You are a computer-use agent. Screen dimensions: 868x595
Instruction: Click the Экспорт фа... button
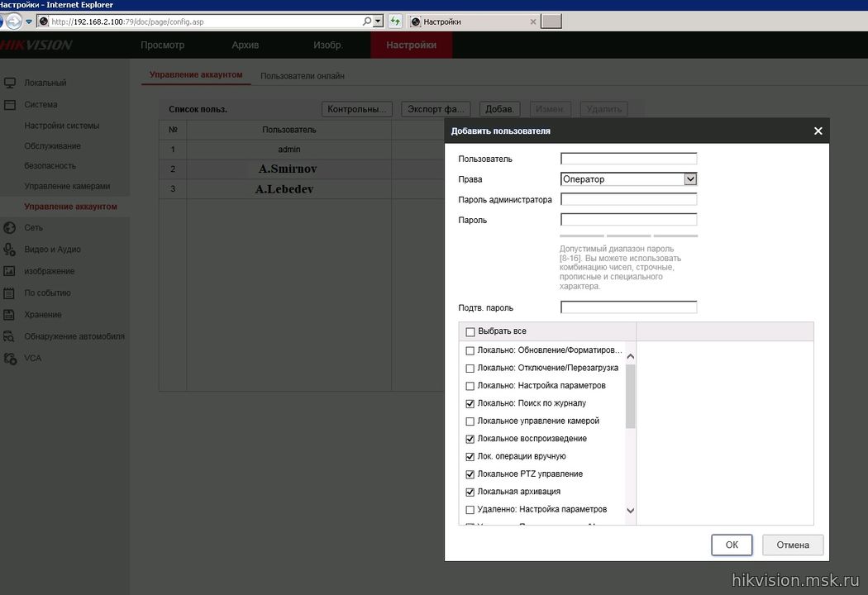[x=436, y=109]
